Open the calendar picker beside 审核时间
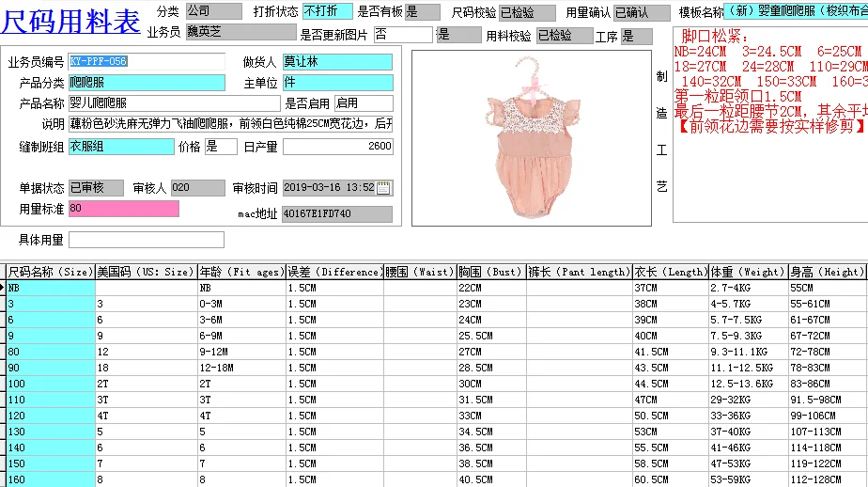Screen dimensions: 868x487 point(383,188)
